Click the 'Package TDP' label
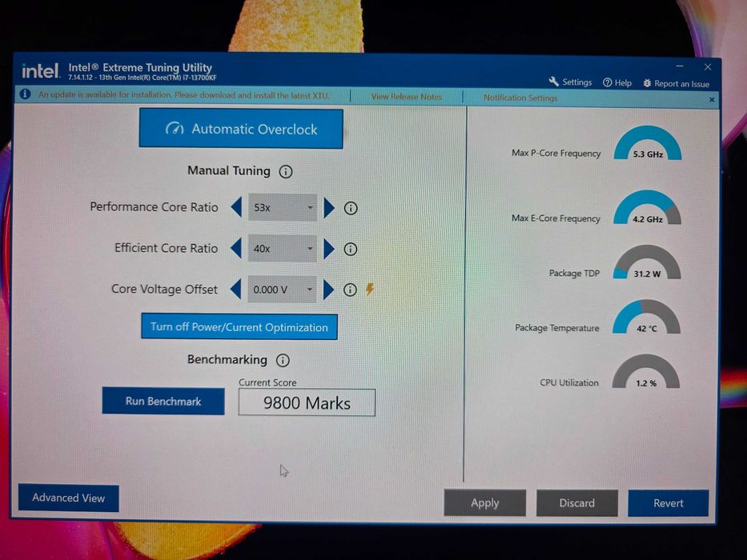 coord(574,274)
